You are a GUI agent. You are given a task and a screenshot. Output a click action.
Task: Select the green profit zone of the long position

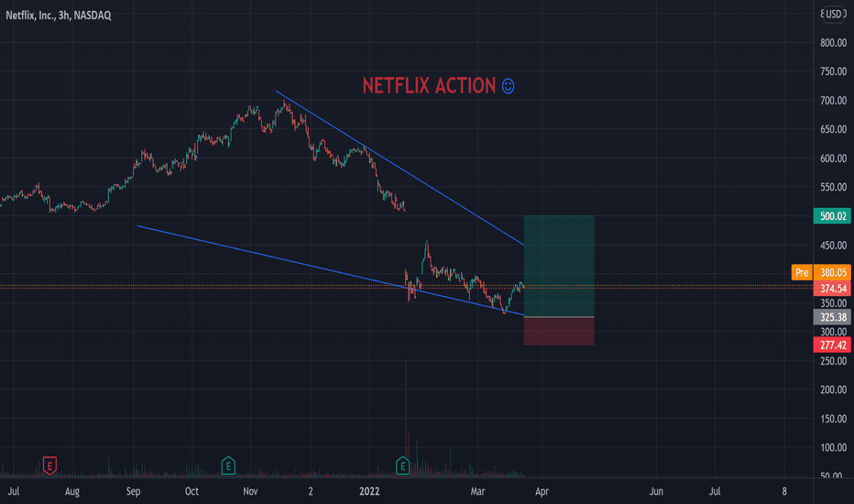tap(559, 266)
